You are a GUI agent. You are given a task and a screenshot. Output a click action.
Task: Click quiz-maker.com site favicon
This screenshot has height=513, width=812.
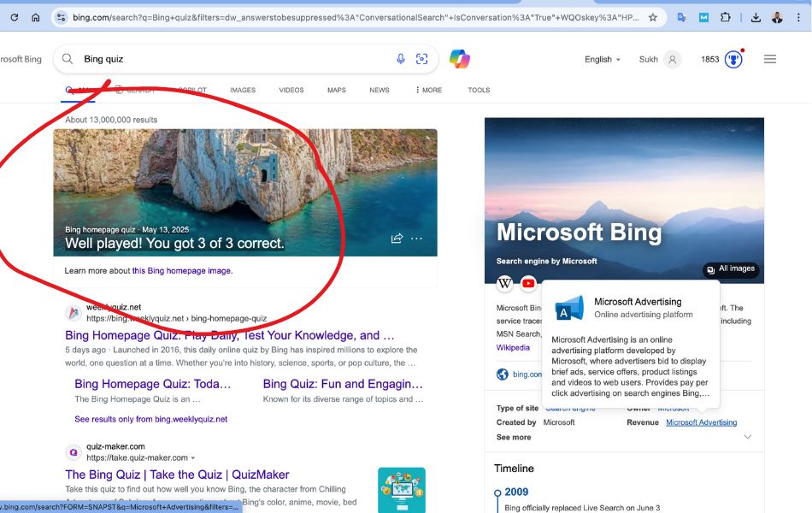tap(74, 452)
